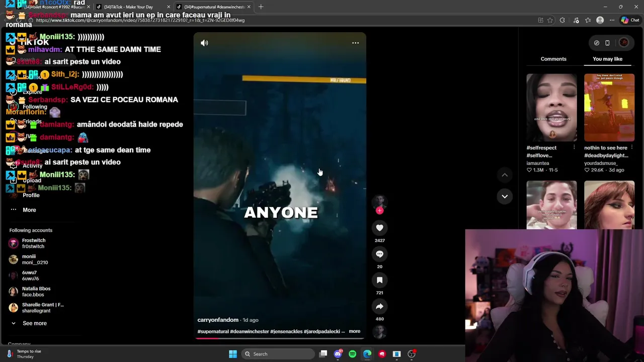Open the Get Coins icon in TikTok header
The width and height of the screenshot is (644, 362).
click(x=597, y=43)
